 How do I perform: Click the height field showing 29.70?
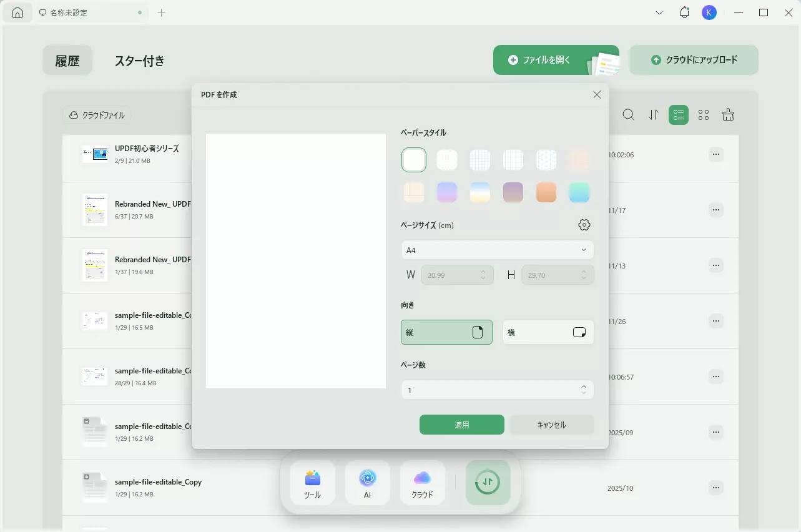pos(558,275)
